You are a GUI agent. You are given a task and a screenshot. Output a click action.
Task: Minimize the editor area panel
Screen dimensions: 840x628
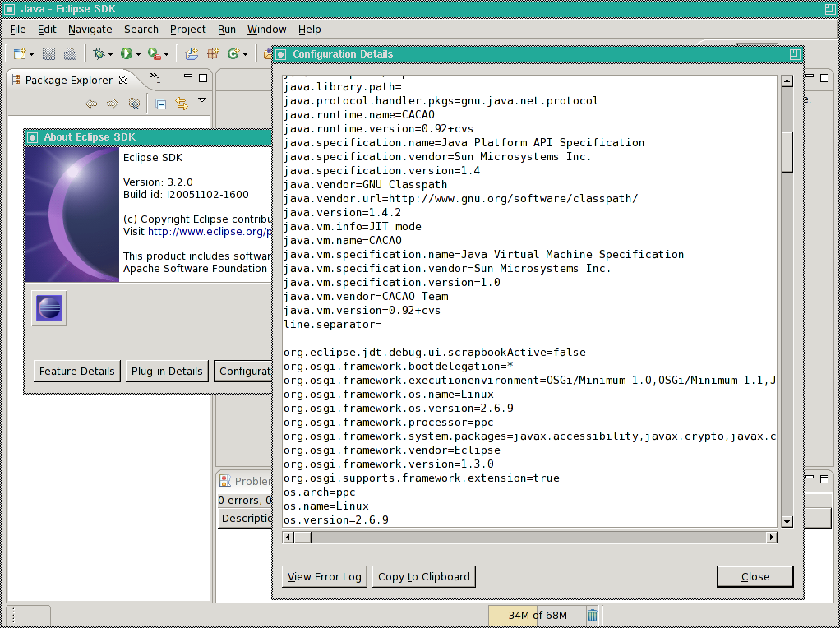(810, 76)
